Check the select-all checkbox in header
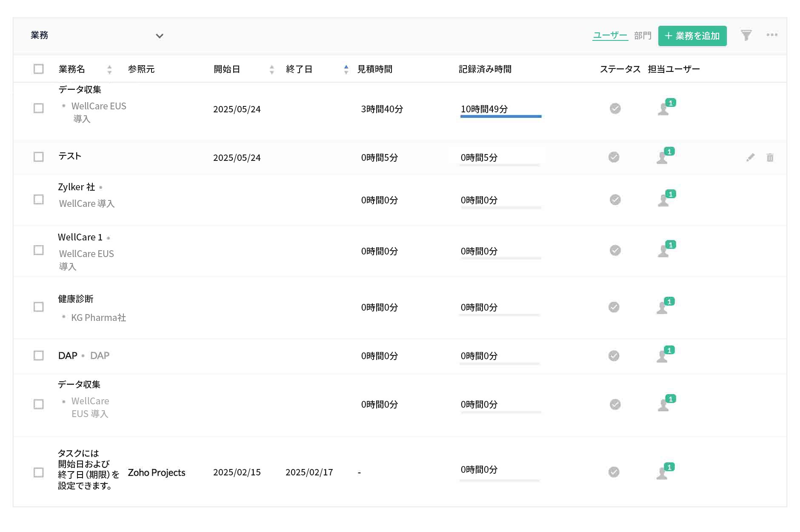 [x=38, y=69]
